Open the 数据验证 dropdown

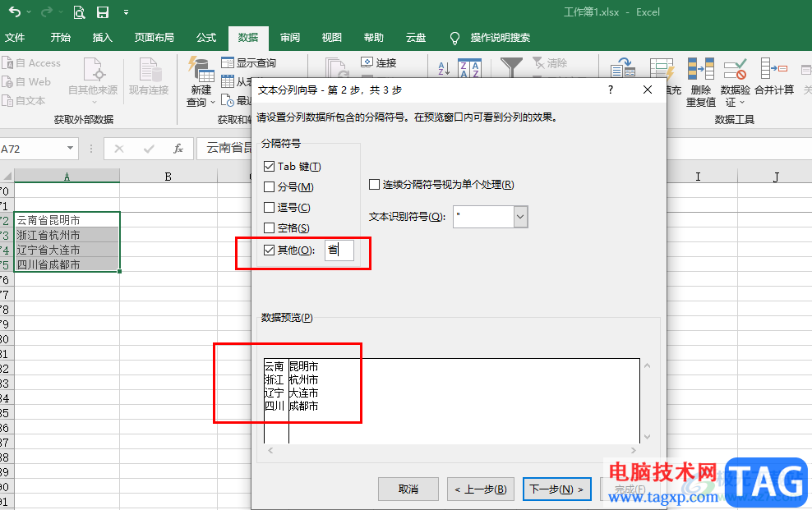click(x=735, y=82)
